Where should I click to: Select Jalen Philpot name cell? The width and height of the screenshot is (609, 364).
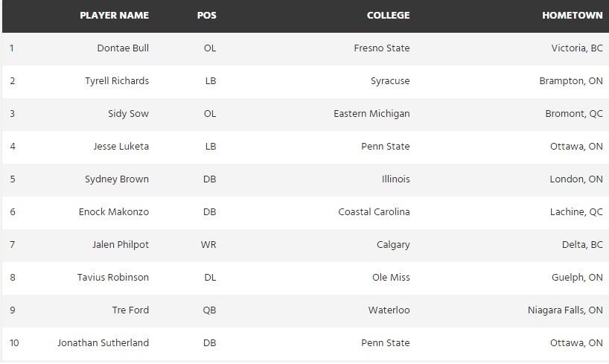121,245
